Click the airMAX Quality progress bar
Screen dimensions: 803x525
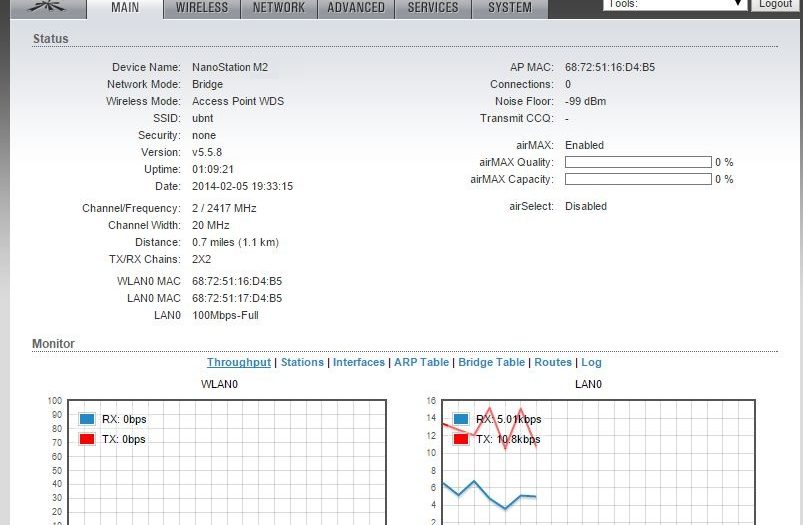tap(638, 162)
